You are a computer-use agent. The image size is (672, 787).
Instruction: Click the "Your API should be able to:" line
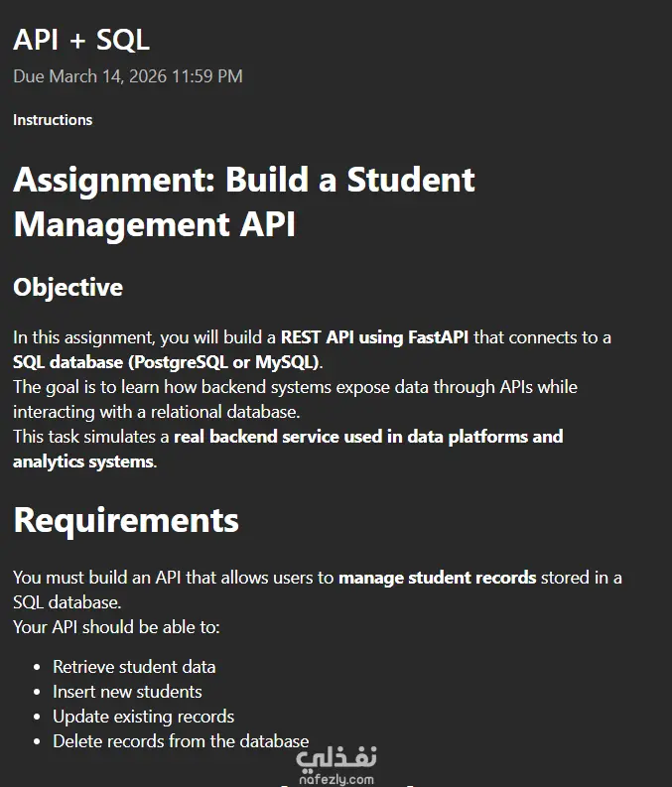click(116, 627)
